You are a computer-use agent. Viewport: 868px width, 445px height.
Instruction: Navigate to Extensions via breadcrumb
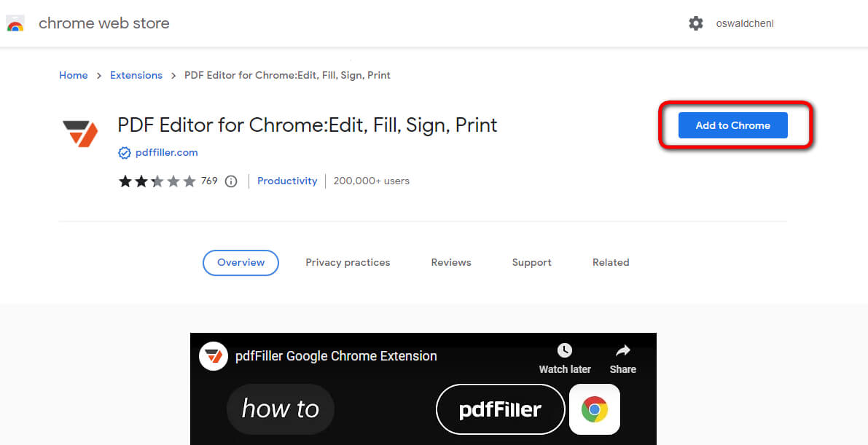point(136,75)
